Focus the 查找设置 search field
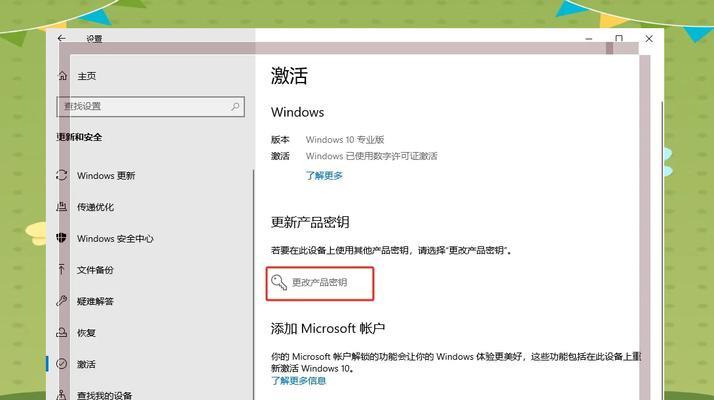 pyautogui.click(x=151, y=107)
